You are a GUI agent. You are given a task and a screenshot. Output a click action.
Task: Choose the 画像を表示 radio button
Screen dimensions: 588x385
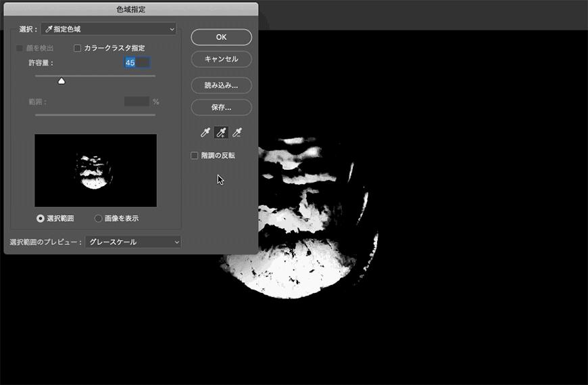[99, 219]
